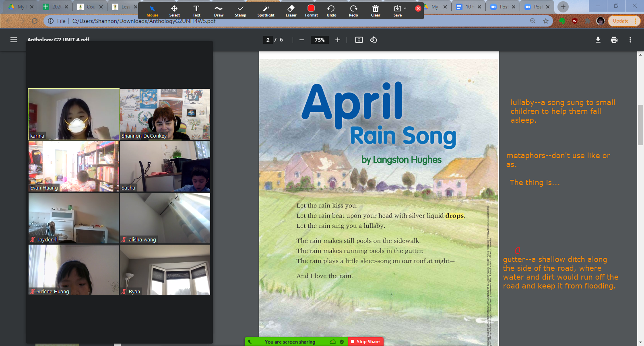Open the PDF viewer more actions menu

click(x=630, y=40)
